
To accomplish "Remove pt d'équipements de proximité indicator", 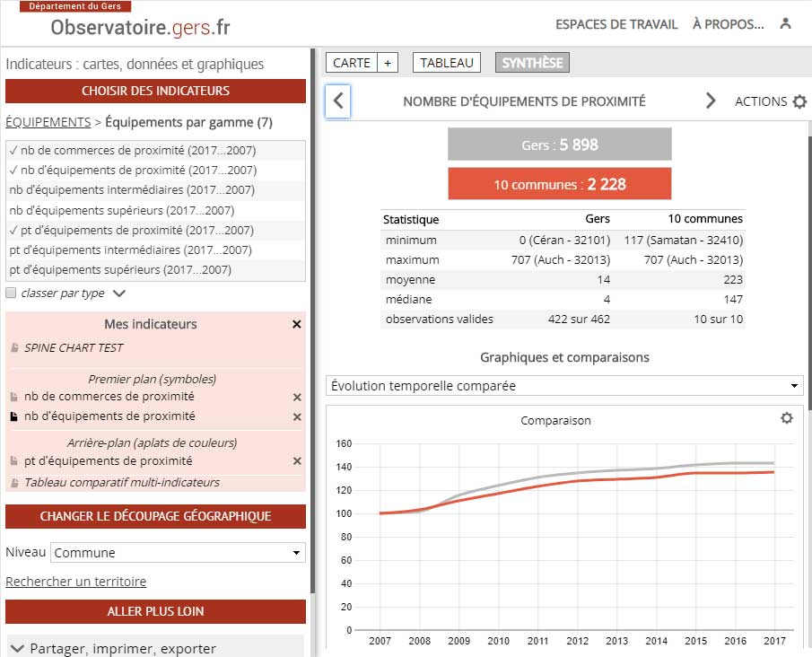I will click(297, 461).
